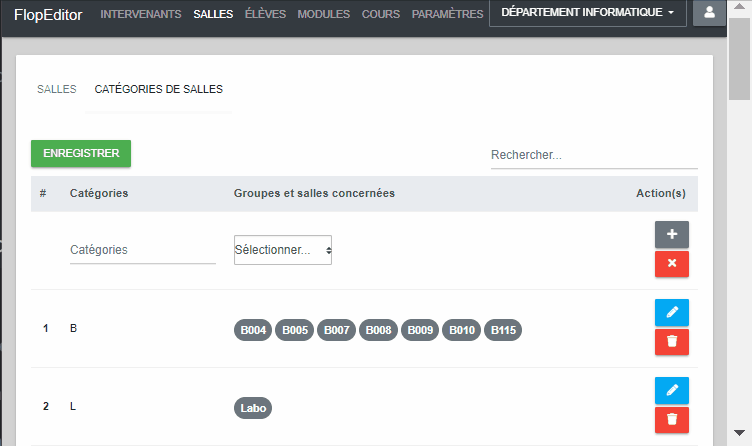
Task: Click the B009 room badge
Action: [420, 330]
